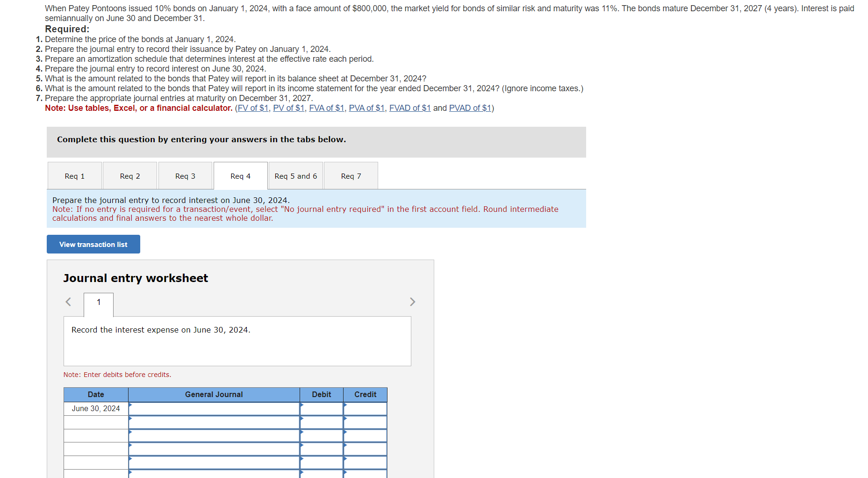This screenshot has height=478, width=868.
Task: Click the Credit column header
Action: 365,395
